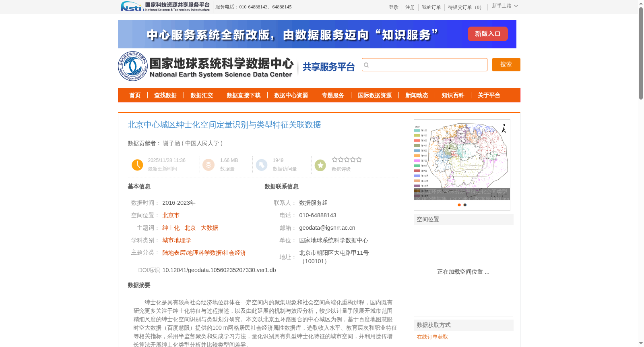Open the 查找数据 menu
Image resolution: width=644 pixels, height=347 pixels.
pos(165,96)
